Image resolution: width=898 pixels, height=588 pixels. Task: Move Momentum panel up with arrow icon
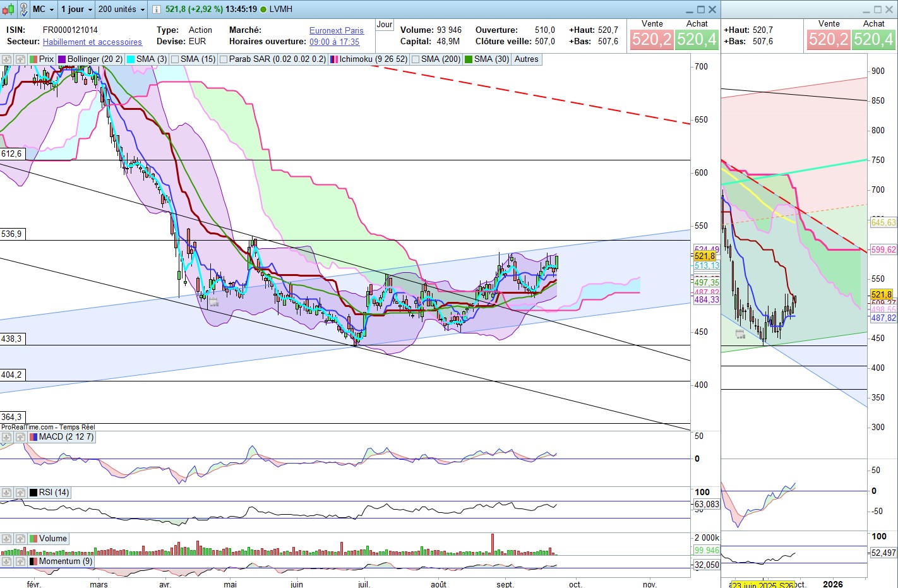point(20,561)
